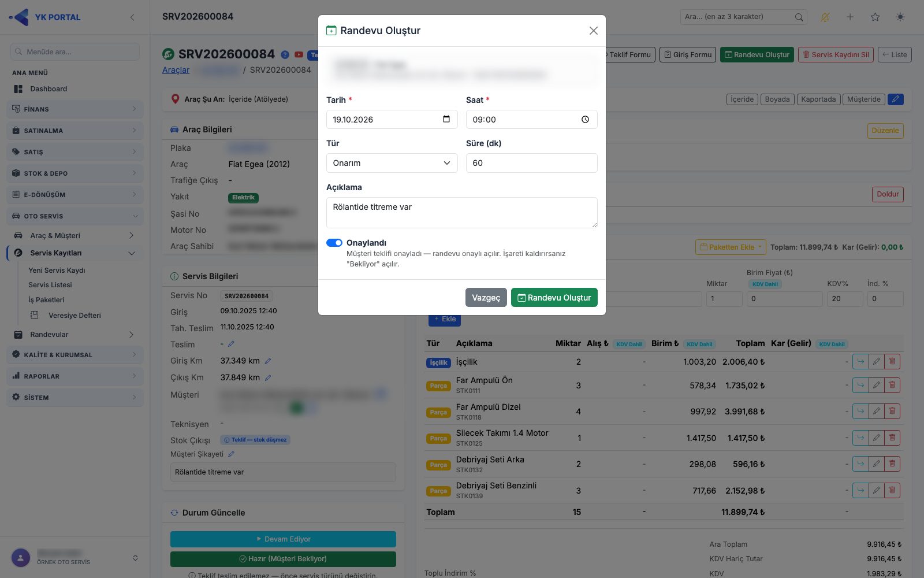Edit Çıkış Km with pencil icon

(268, 377)
